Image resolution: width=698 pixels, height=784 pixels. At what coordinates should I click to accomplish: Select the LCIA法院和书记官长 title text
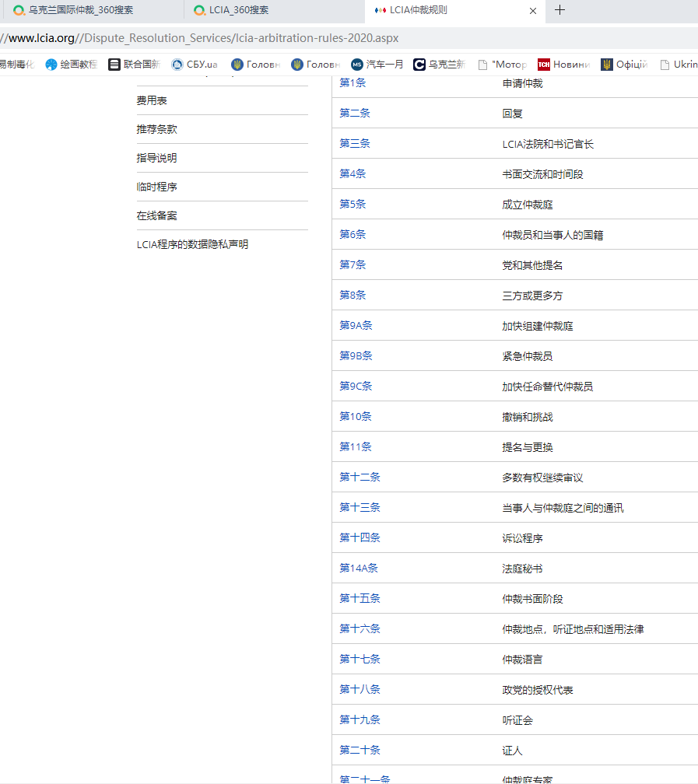pos(548,144)
